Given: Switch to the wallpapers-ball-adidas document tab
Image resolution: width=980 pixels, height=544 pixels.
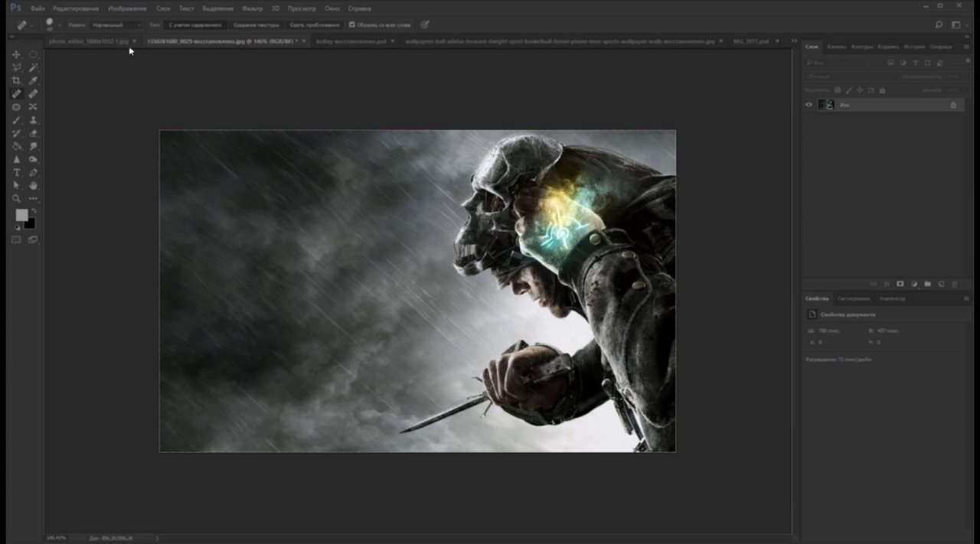Looking at the screenshot, I should (x=559, y=41).
